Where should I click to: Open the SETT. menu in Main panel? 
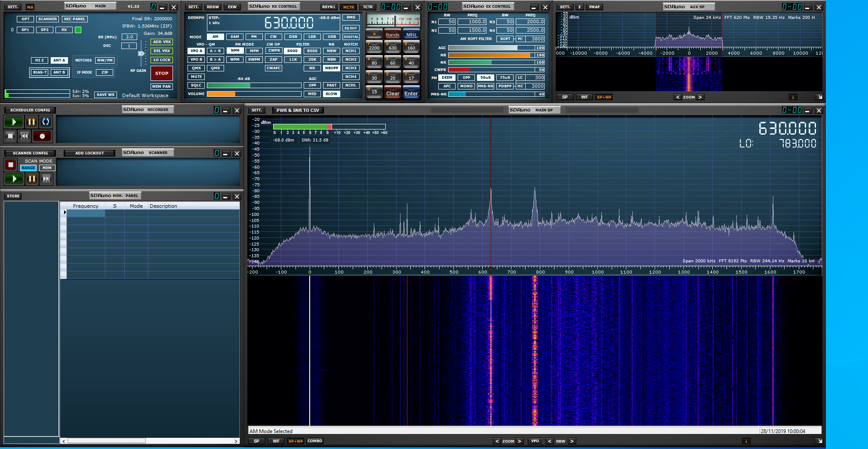pyautogui.click(x=13, y=7)
